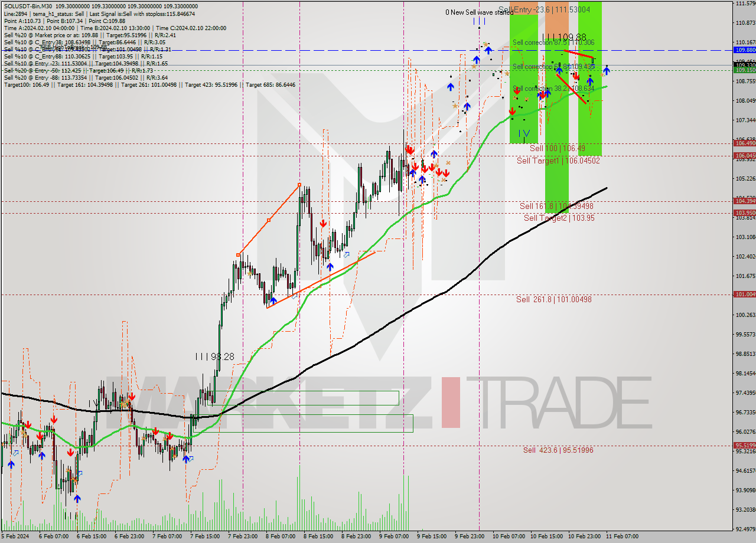The height and width of the screenshot is (543, 756).
Task: Click the 111.570 price axis value
Action: (x=745, y=4)
